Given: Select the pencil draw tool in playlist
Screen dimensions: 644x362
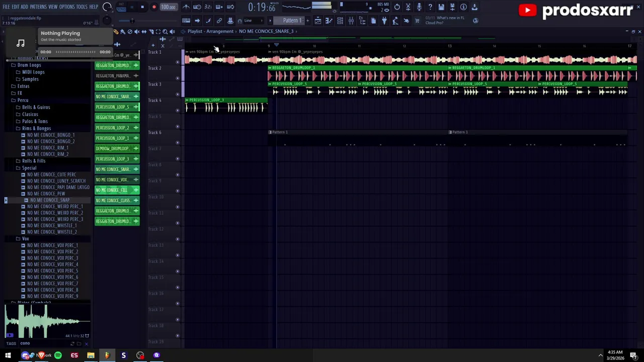Looking at the screenshot, I should 116,32.
